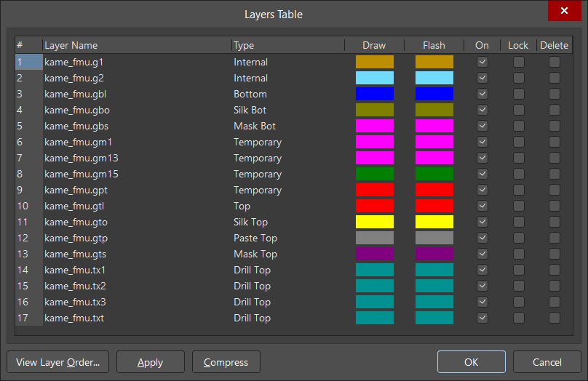Disable On checkbox for kame_fmu.gbl
588x381 pixels.
coord(482,94)
